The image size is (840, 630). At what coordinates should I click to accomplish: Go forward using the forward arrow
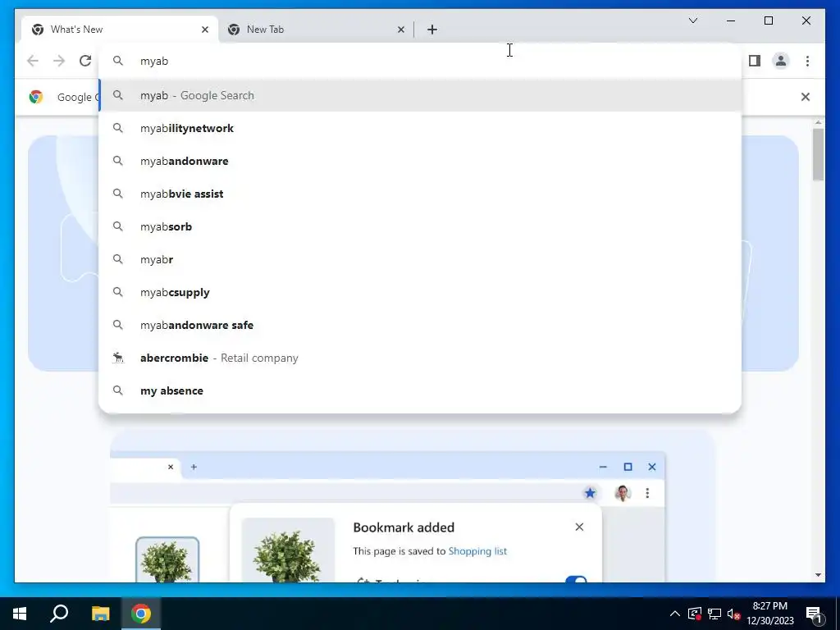[x=59, y=61]
